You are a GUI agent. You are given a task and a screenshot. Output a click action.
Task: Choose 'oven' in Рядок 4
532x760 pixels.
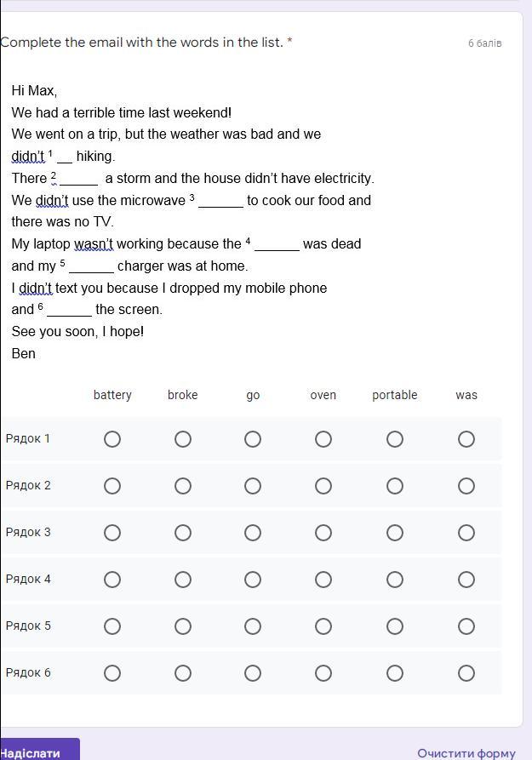pyautogui.click(x=323, y=580)
